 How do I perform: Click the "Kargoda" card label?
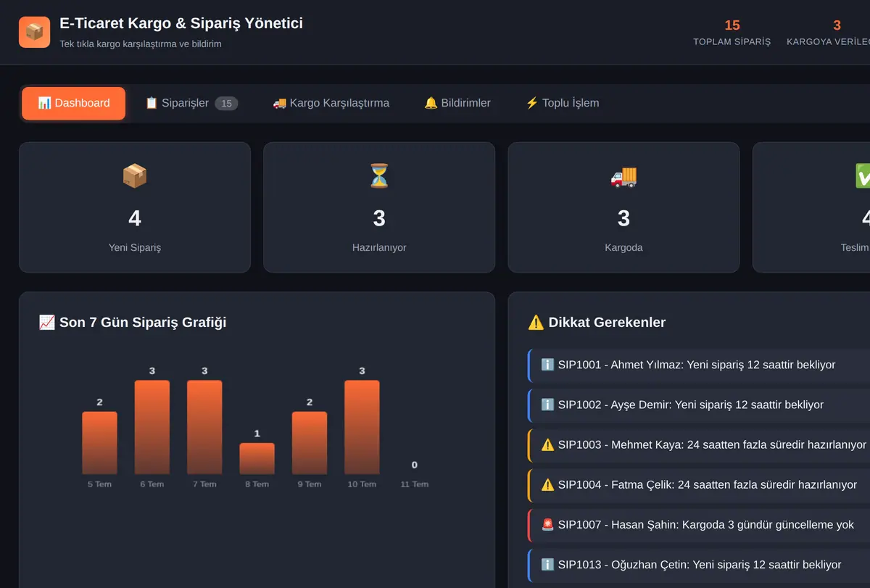623,247
